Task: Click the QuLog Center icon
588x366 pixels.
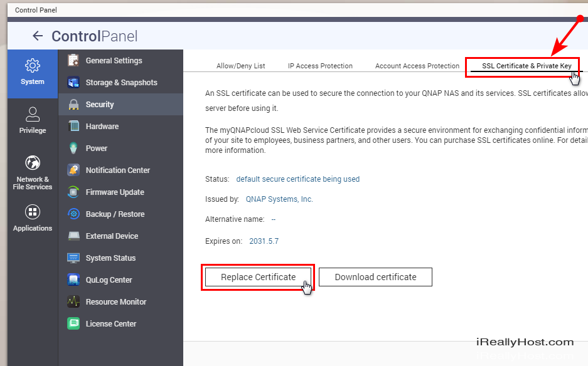Action: coord(73,280)
